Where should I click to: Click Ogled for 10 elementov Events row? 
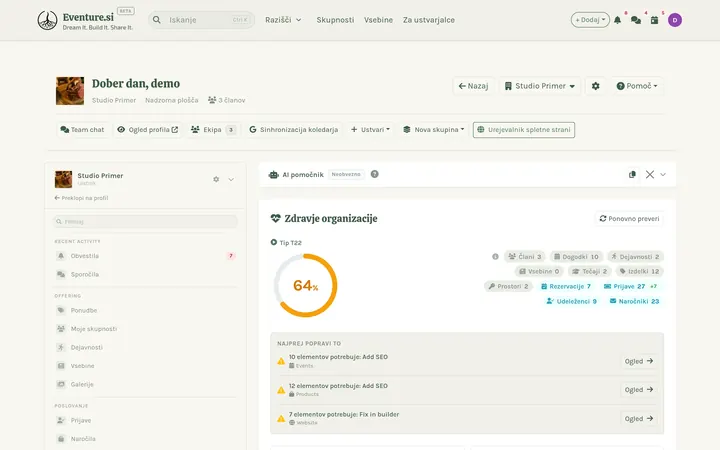point(639,361)
